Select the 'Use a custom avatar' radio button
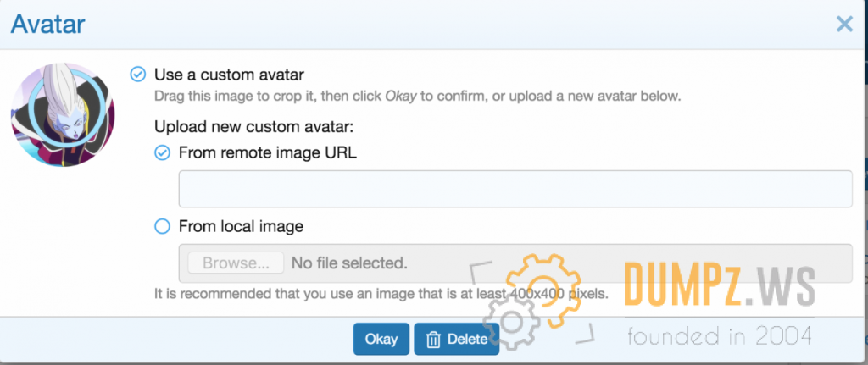This screenshot has width=868, height=365. point(137,75)
